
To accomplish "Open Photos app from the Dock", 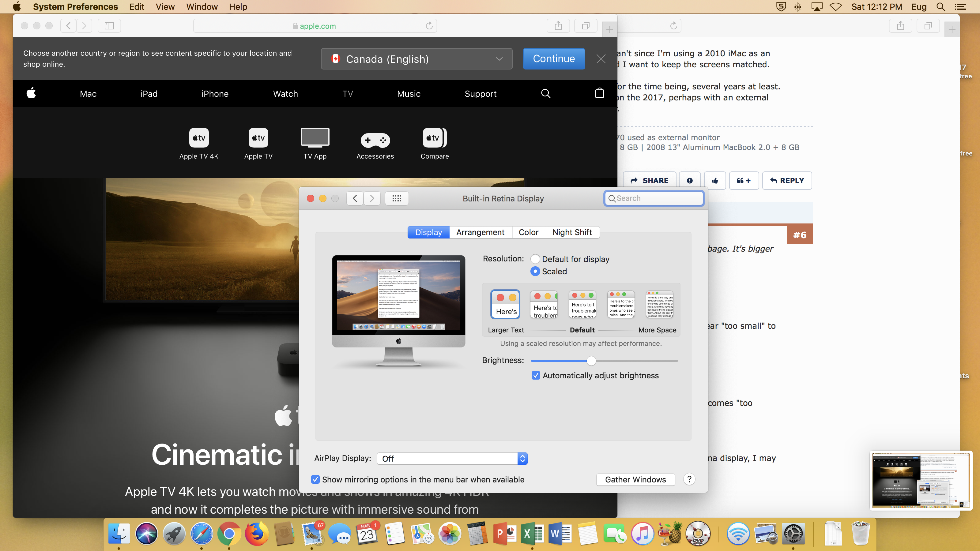I will coord(450,534).
